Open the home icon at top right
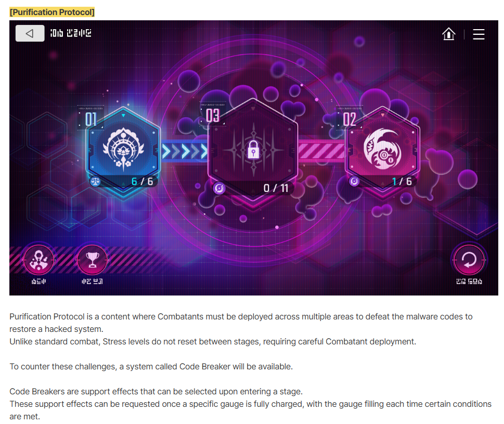 449,33
